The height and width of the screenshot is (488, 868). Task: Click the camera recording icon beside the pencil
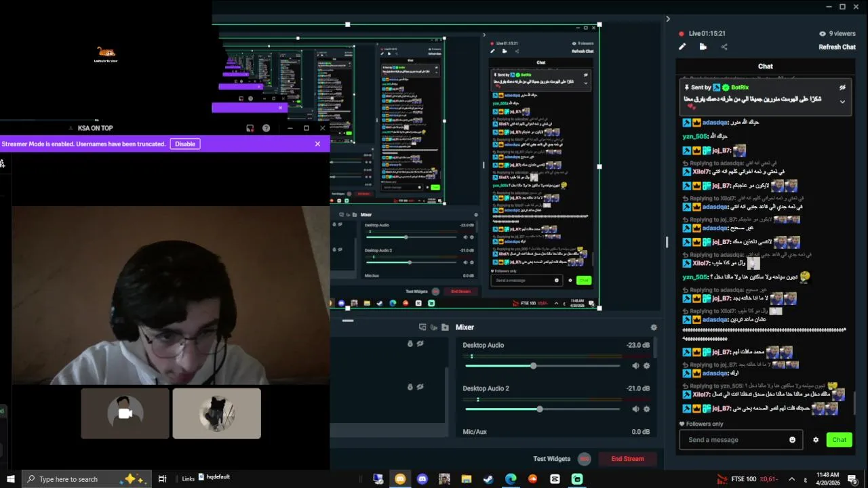(x=703, y=47)
